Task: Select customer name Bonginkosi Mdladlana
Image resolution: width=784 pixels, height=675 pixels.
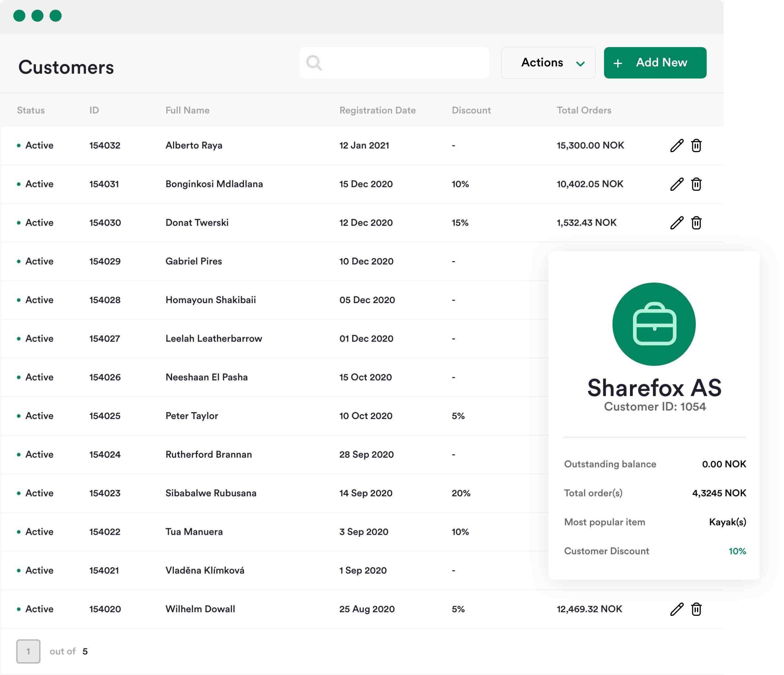Action: 214,184
